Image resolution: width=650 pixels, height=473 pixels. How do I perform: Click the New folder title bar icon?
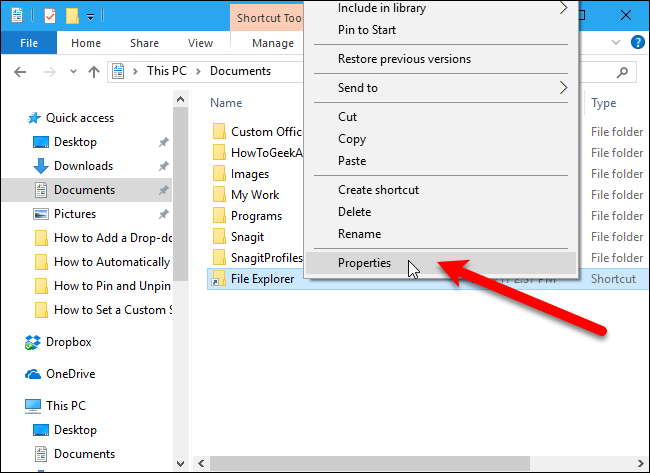point(72,16)
